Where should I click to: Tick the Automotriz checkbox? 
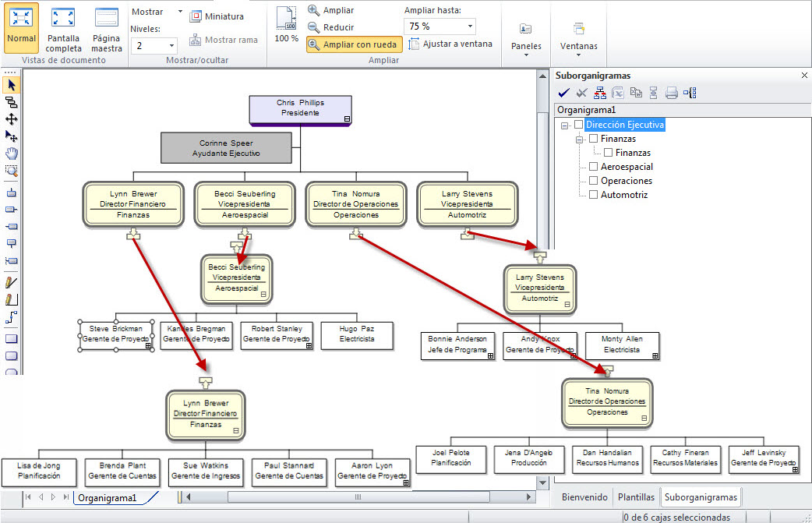tap(594, 195)
